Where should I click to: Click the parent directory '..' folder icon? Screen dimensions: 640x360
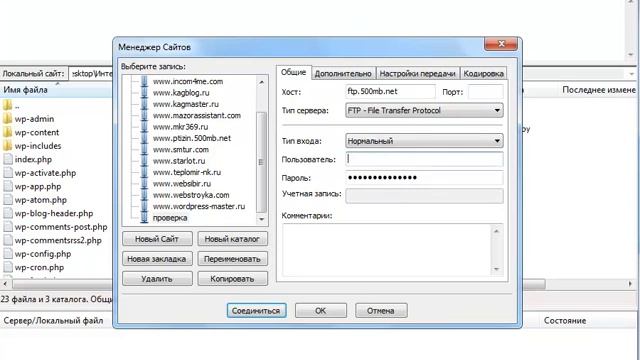(x=7, y=105)
